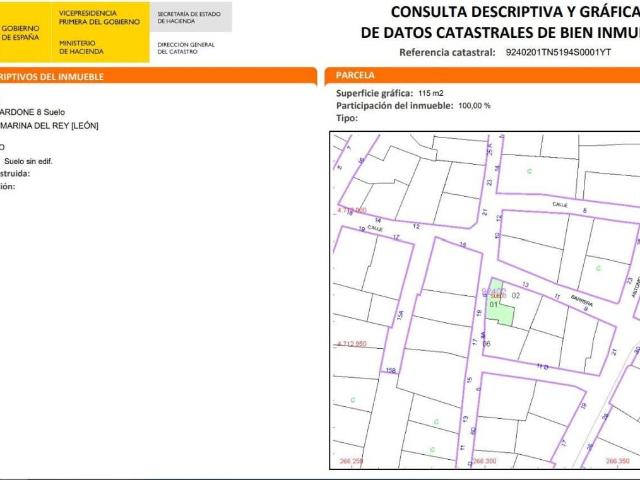
Task: Click the PARCELA section header
Action: 357,75
